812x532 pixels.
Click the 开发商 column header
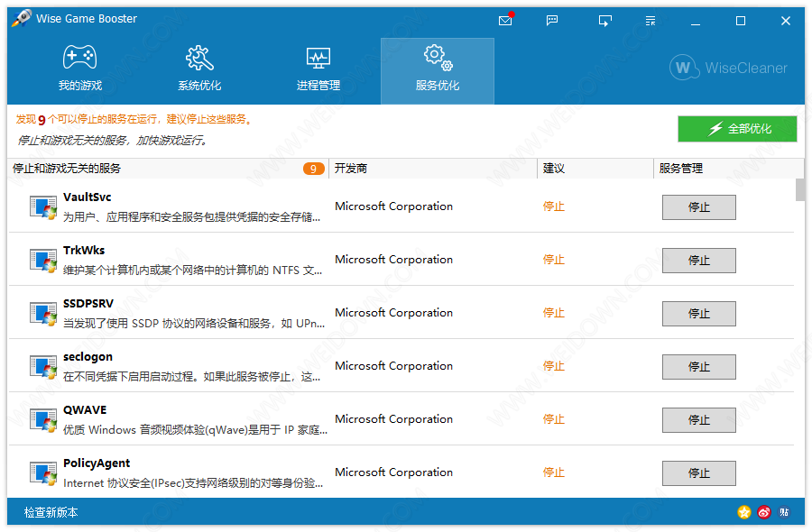coord(433,169)
